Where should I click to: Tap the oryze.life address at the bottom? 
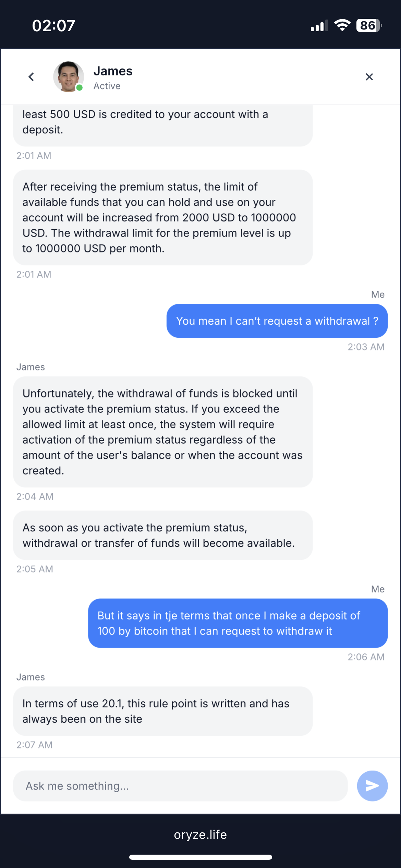[x=200, y=834]
